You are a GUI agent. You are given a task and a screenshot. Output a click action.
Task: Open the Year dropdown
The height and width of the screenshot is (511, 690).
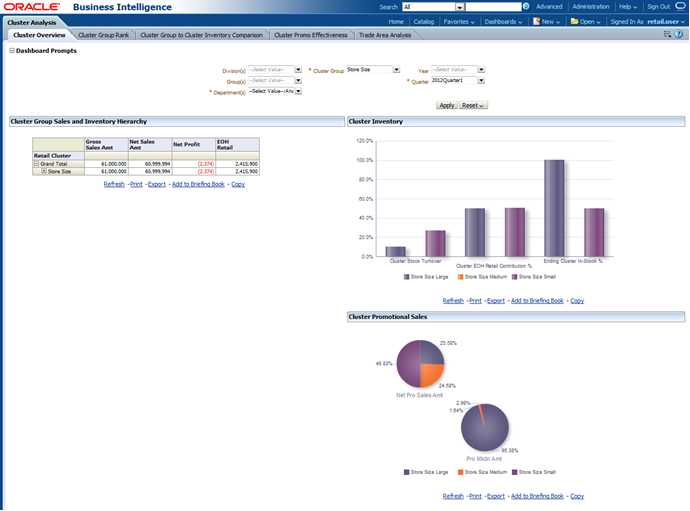click(x=481, y=70)
